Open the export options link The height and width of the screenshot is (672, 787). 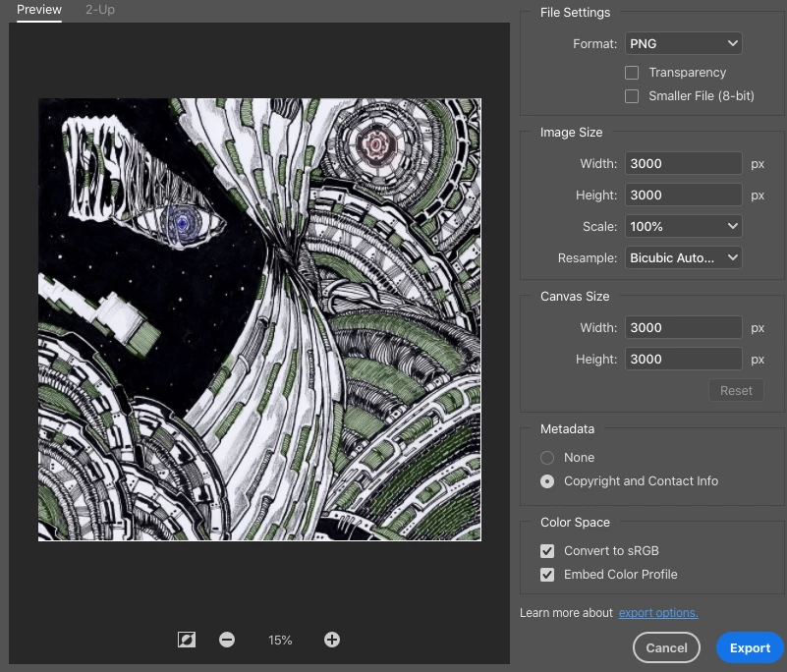pos(658,613)
